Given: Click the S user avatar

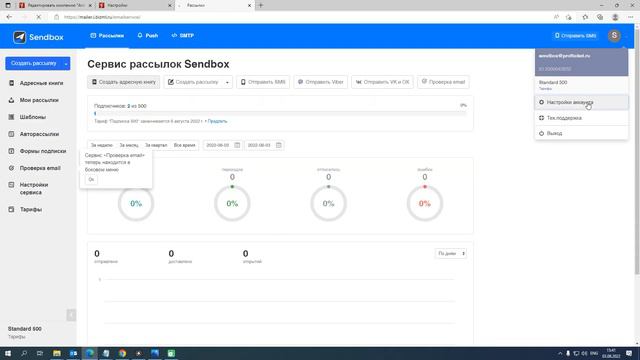Looking at the screenshot, I should pos(614,36).
